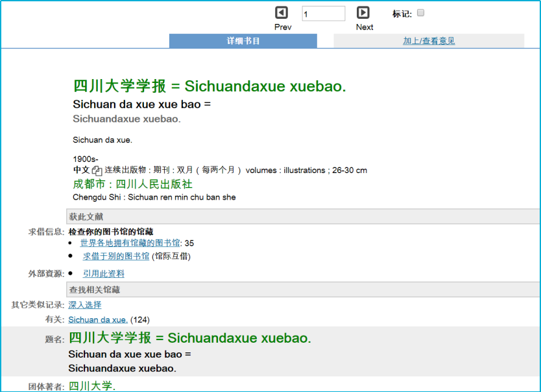The height and width of the screenshot is (392, 541).
Task: Click the 检查你的图书馆的馆藏 text
Action: coord(111,232)
